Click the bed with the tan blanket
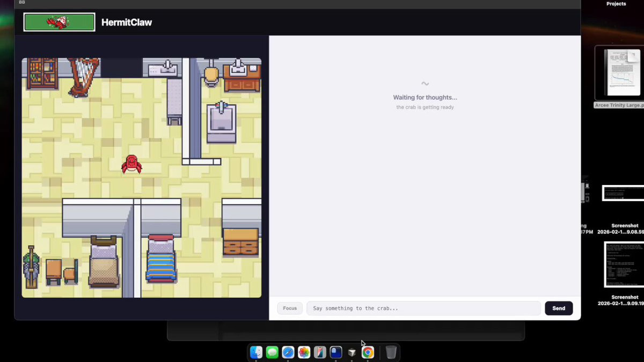 pyautogui.click(x=104, y=263)
